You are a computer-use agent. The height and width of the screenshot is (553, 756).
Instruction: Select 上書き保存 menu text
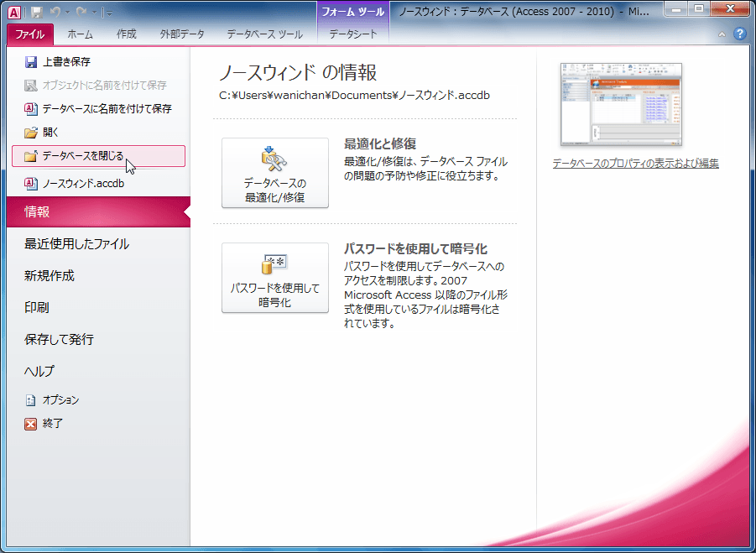click(x=66, y=62)
